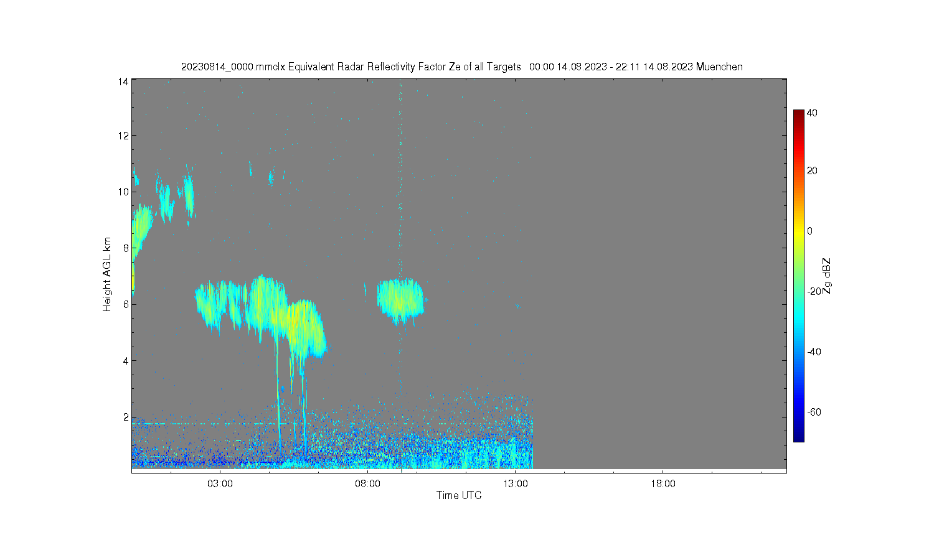Click the 6 km height tick label
934x560 pixels.
(x=126, y=304)
